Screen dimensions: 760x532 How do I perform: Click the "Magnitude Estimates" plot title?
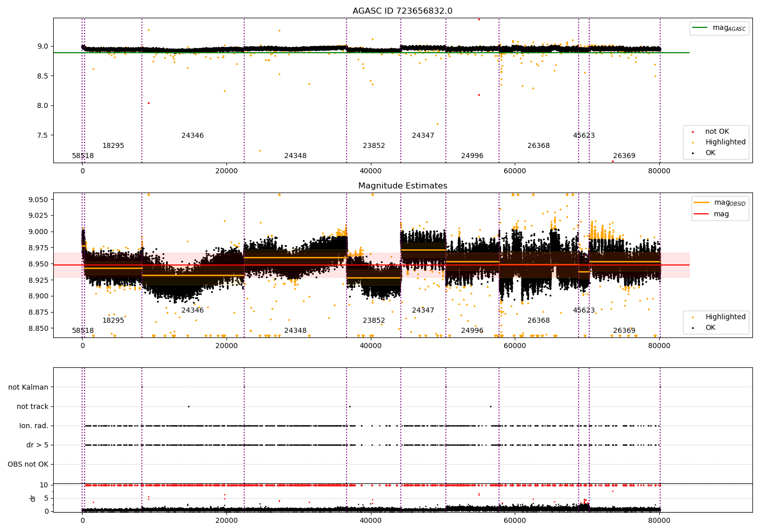click(402, 186)
